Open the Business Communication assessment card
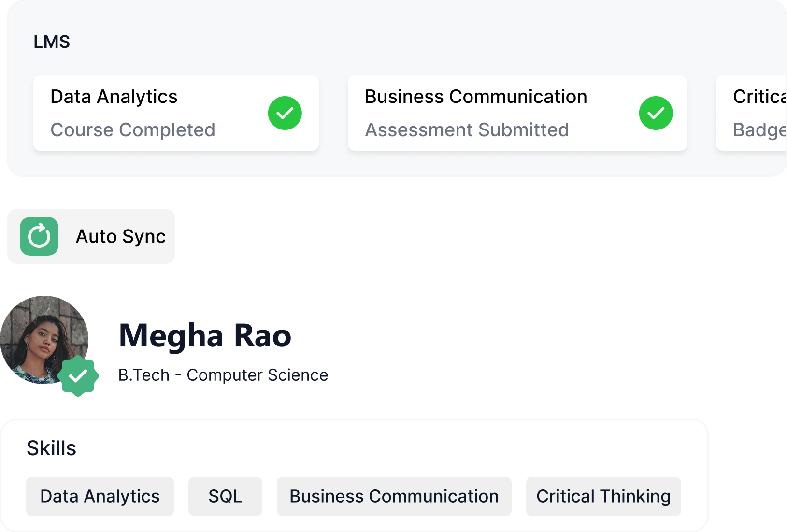 tap(517, 113)
